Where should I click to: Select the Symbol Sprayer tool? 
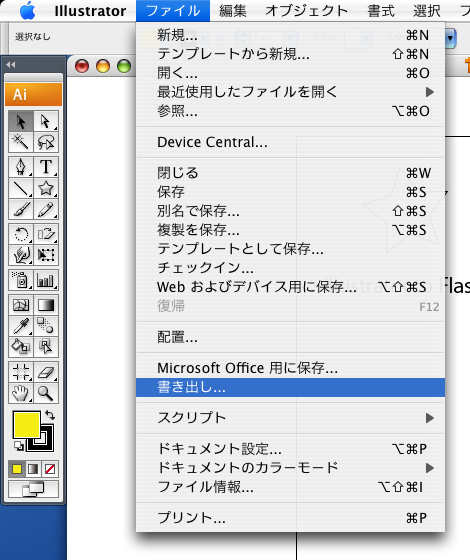pos(21,280)
